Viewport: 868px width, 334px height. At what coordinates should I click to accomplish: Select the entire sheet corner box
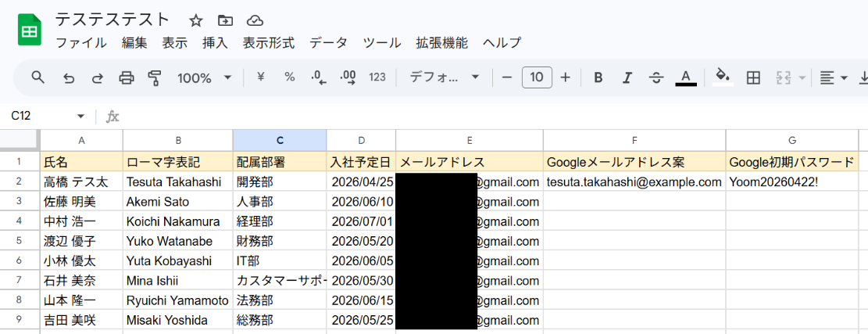click(20, 140)
